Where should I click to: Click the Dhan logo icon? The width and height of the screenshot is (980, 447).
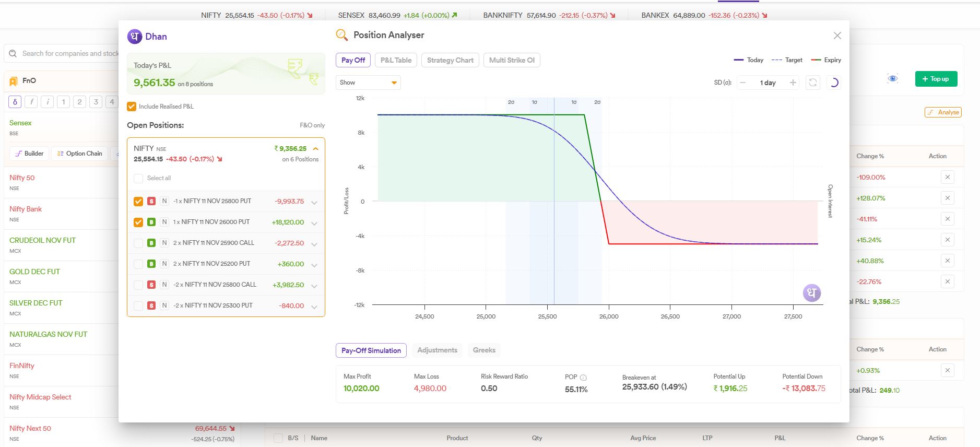(135, 37)
